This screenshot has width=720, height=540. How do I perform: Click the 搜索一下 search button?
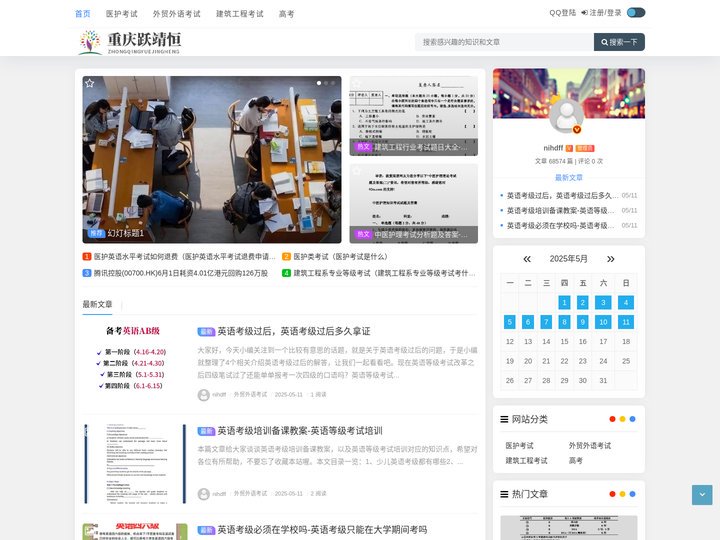[619, 42]
